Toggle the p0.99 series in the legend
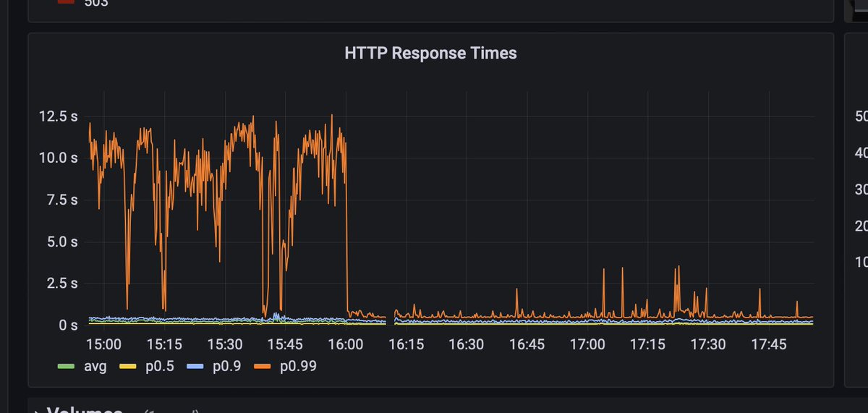Screen dimensions: 868x413 point(297,367)
